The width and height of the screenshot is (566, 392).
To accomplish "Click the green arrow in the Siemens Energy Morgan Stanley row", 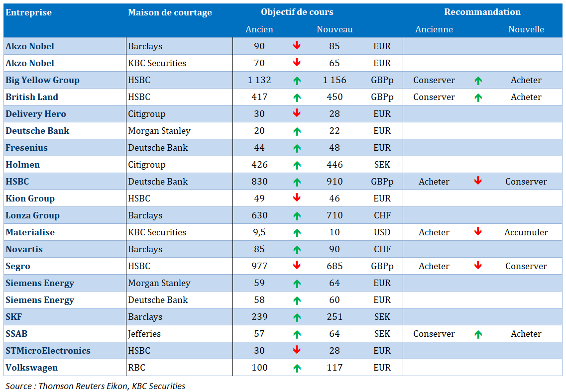I will click(297, 284).
